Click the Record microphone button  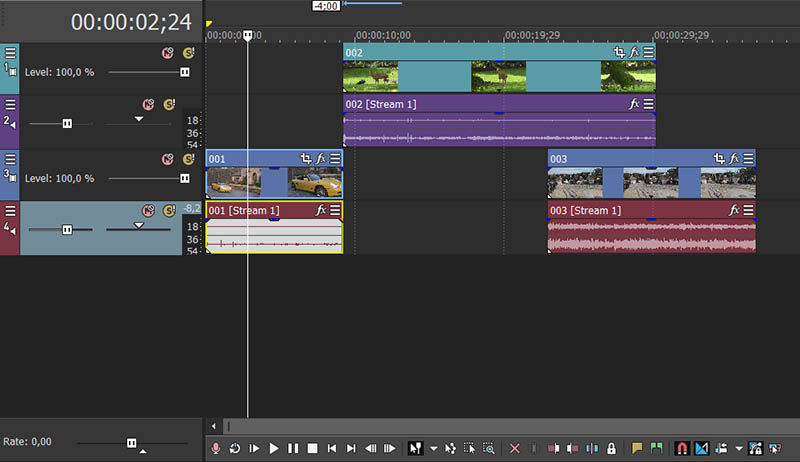pos(216,448)
